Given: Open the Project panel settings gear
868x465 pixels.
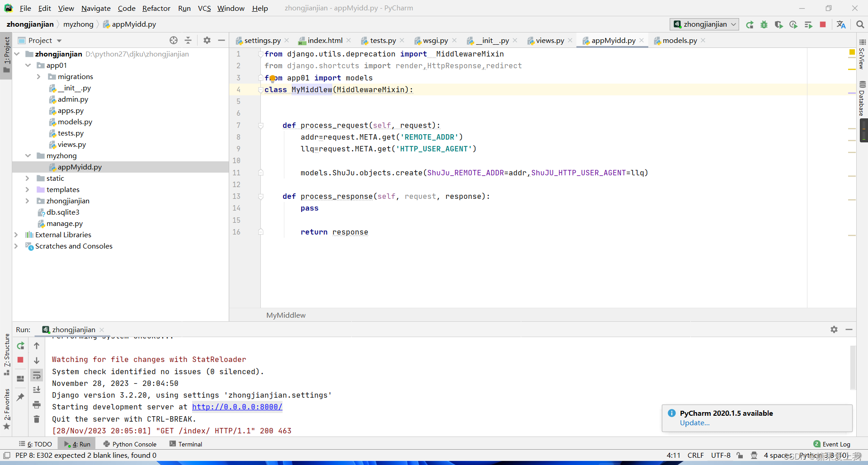Looking at the screenshot, I should [207, 40].
